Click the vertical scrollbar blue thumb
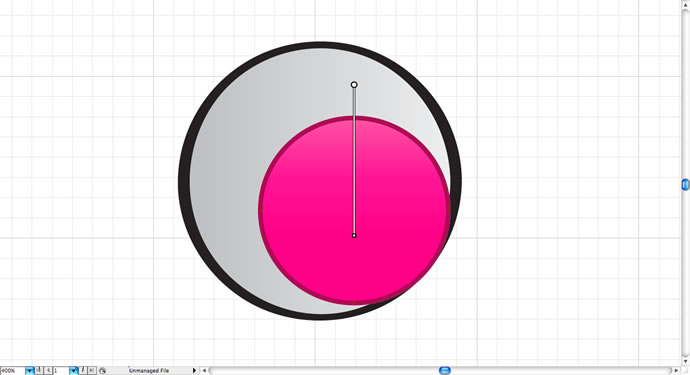The height and width of the screenshot is (375, 690). (686, 184)
